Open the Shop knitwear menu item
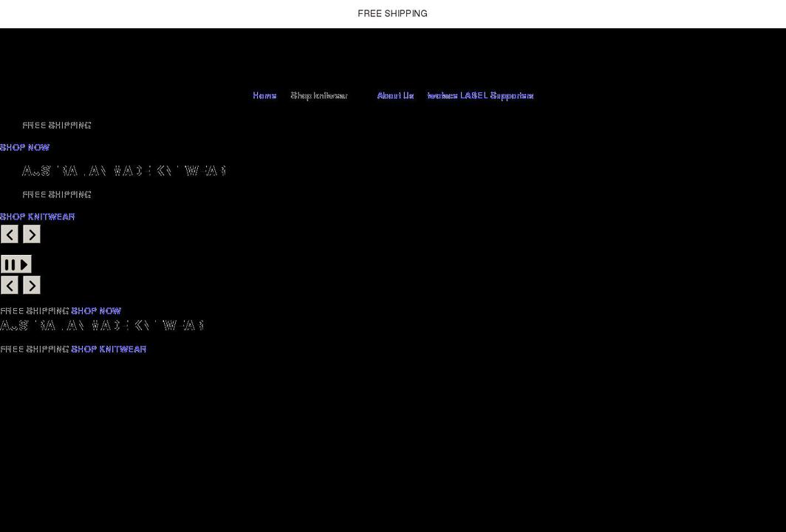 tap(318, 95)
